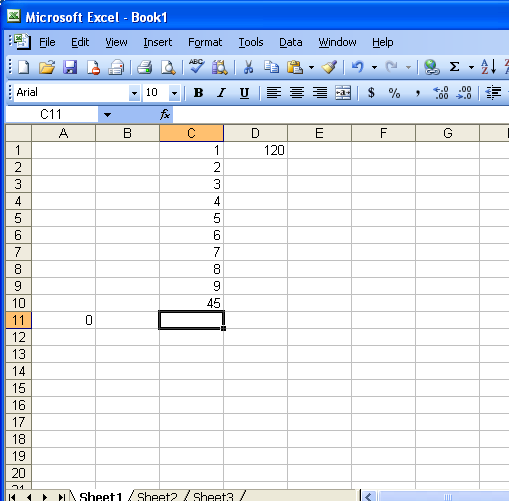Click the Permission icon
Screen dimensions: 509x501
(x=93, y=67)
